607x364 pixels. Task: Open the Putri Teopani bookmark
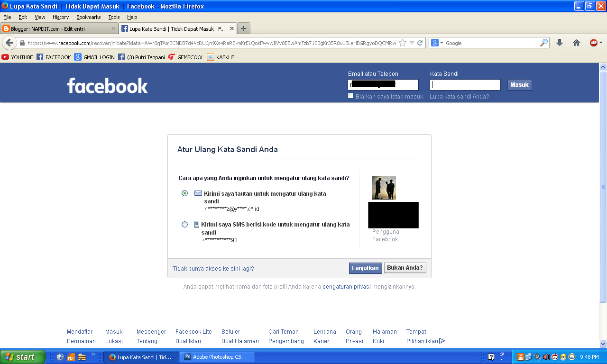click(141, 57)
